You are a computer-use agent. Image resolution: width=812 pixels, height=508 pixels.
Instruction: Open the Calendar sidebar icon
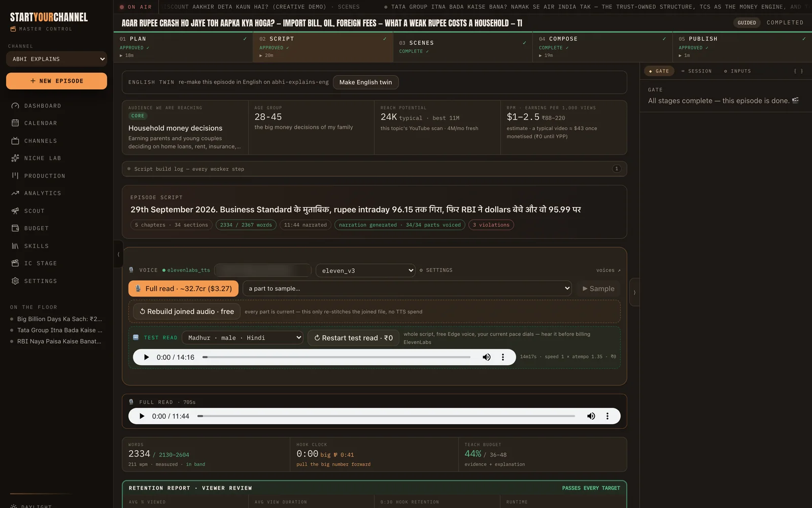pyautogui.click(x=15, y=123)
